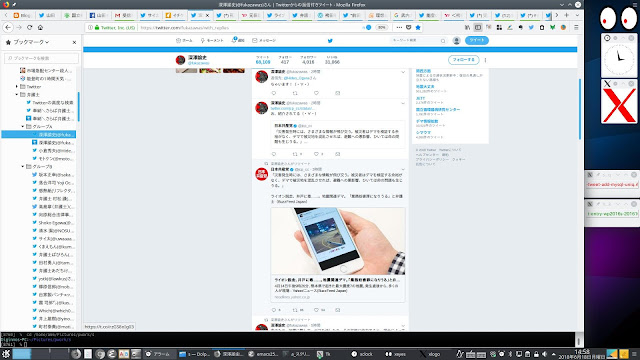Click the Tweets count 60,108 stat

(x=263, y=60)
